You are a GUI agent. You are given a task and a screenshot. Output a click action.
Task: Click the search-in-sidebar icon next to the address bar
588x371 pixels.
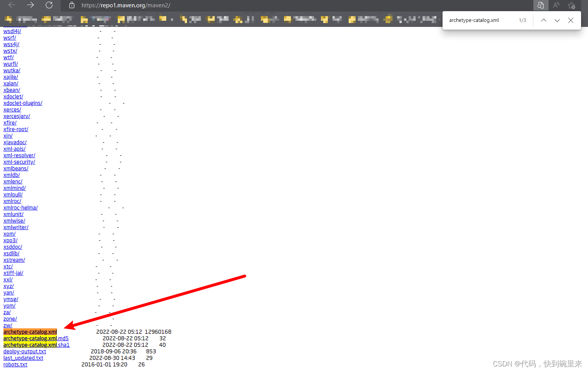pyautogui.click(x=540, y=5)
